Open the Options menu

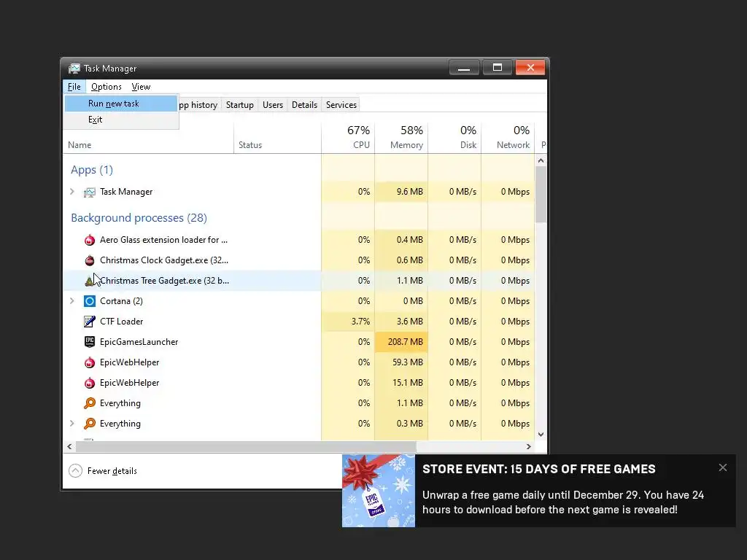(x=107, y=87)
